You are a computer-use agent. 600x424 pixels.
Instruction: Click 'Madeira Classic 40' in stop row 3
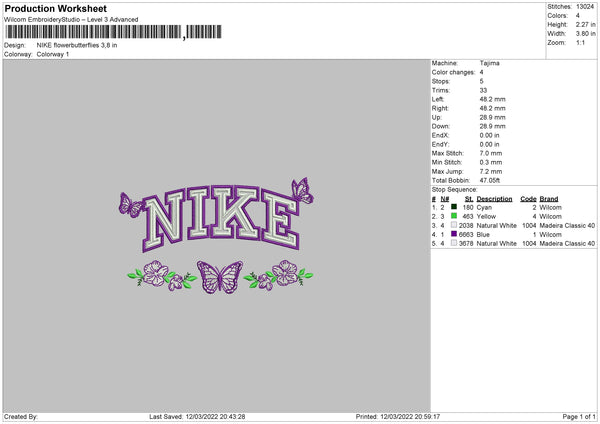[x=567, y=225]
